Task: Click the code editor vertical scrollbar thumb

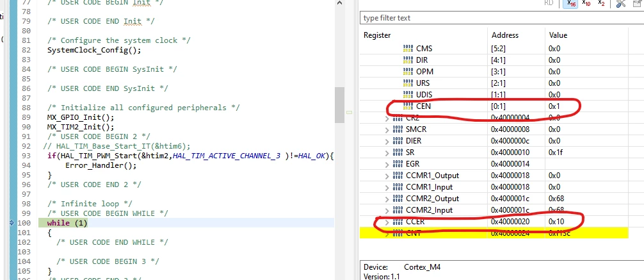Action: tap(339, 105)
